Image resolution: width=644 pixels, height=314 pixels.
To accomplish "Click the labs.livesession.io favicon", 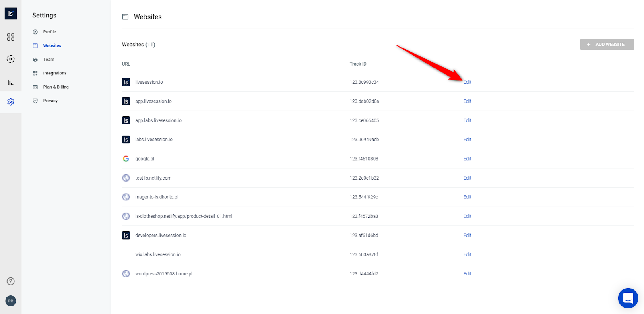I will [126, 140].
